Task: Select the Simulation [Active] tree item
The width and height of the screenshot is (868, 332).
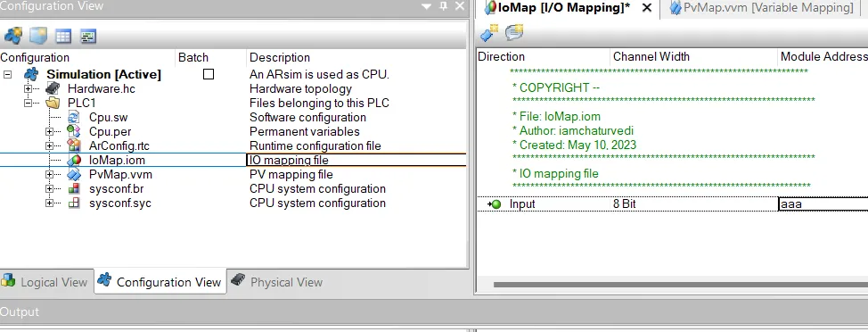Action: pos(103,74)
